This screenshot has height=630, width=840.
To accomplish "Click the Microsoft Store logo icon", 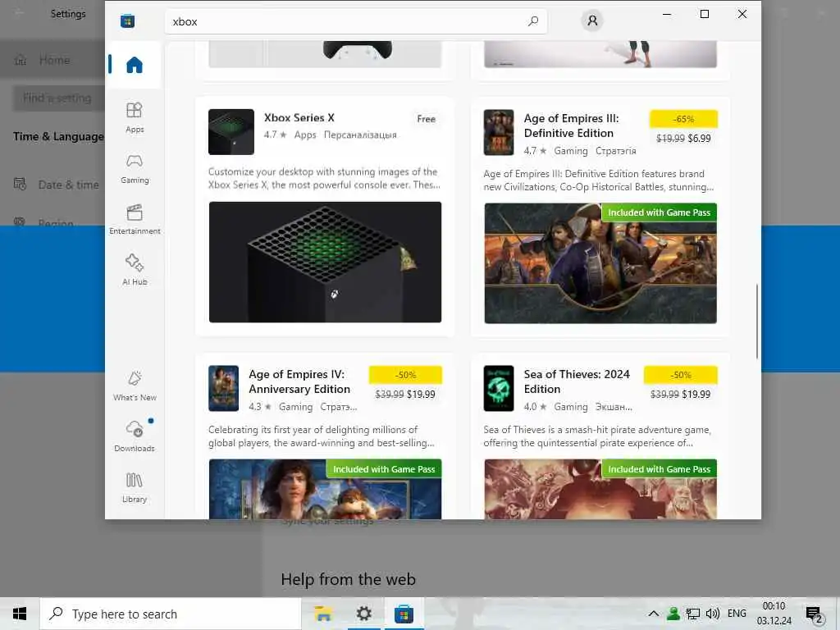I will (x=127, y=21).
